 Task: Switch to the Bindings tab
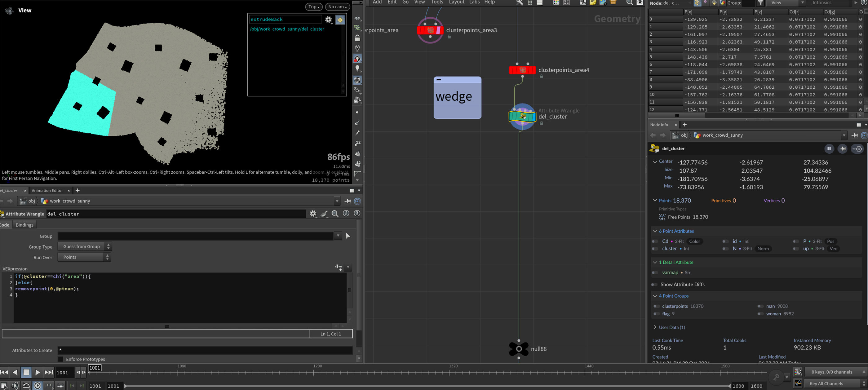point(24,225)
